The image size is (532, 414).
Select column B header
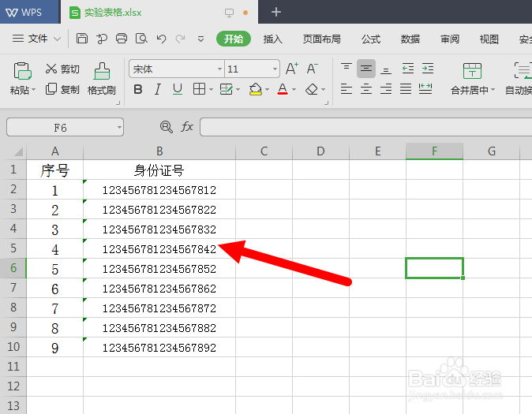pos(159,151)
